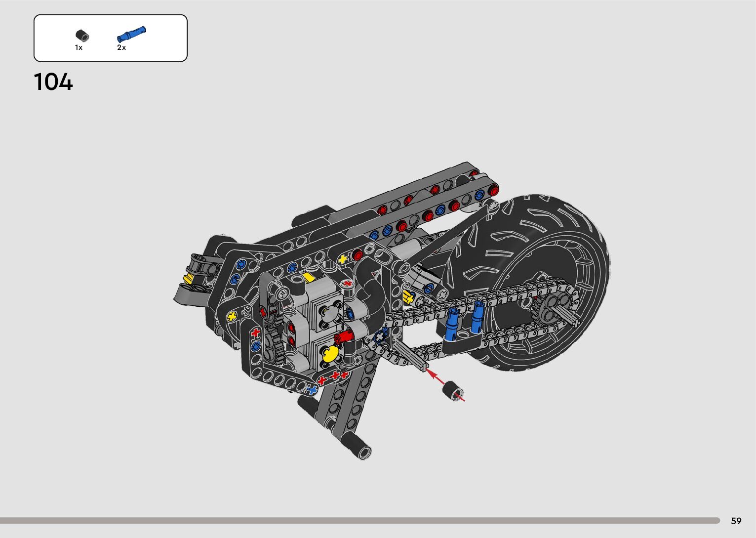The width and height of the screenshot is (756, 538).
Task: Select the 2x quantity label
Action: [121, 48]
